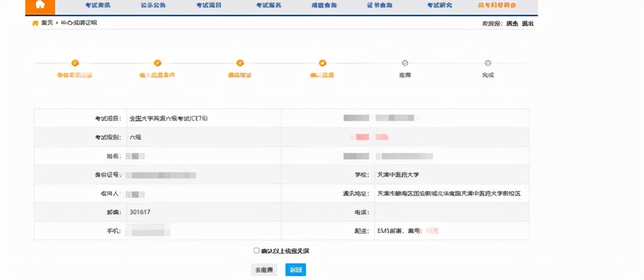Click the rightmost link in top-right welcome area
Viewport: 644px width, 280px height.
[x=528, y=23]
